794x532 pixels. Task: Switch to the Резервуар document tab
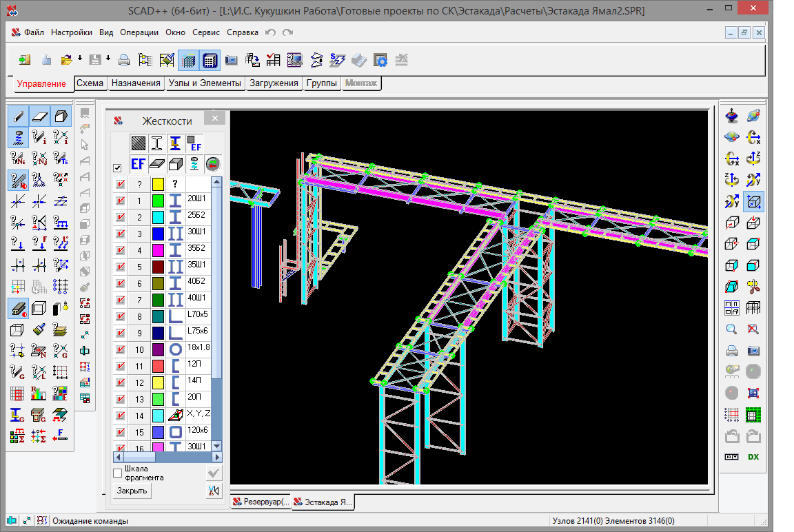click(x=261, y=502)
